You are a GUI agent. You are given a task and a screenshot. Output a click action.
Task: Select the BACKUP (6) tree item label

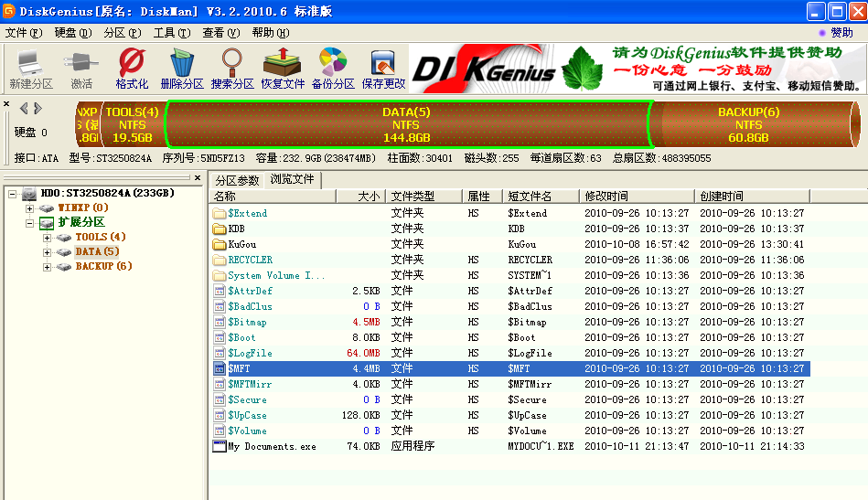(x=103, y=267)
